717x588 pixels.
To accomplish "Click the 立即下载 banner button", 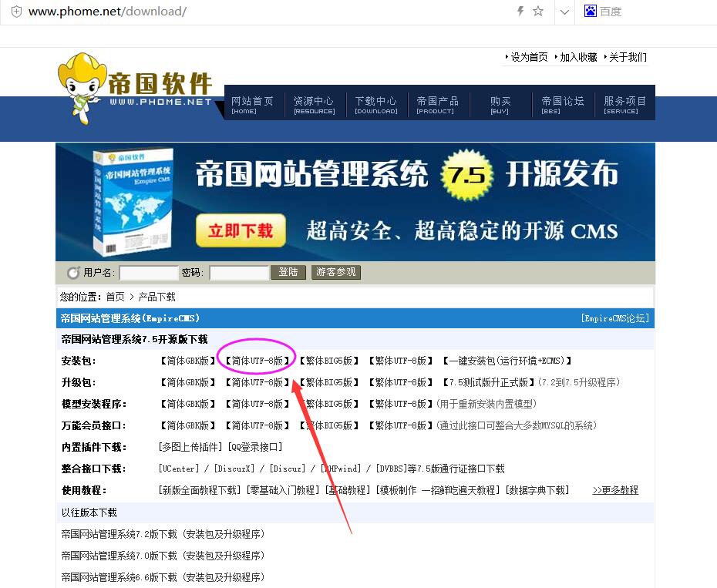I will click(241, 230).
